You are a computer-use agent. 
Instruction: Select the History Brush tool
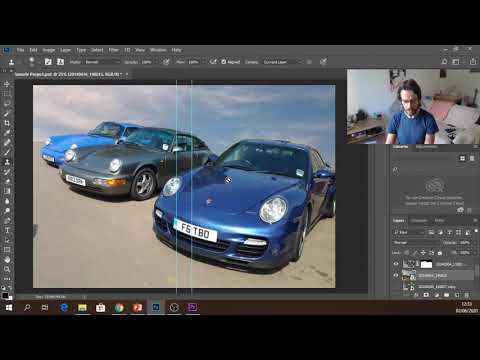point(7,172)
